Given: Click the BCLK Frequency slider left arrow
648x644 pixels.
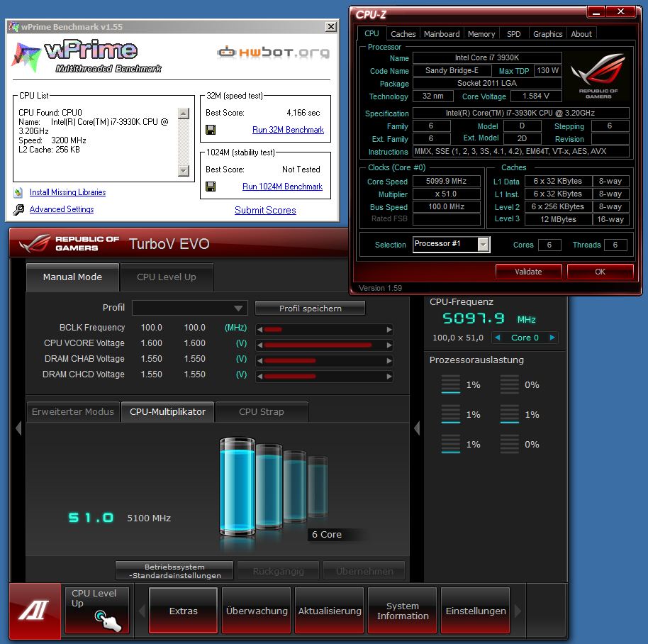Looking at the screenshot, I should point(259,329).
